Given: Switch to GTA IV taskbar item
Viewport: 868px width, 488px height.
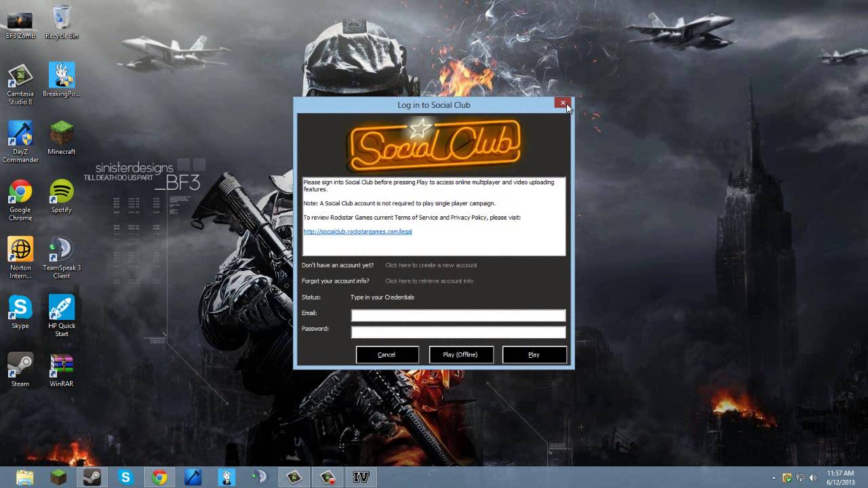Looking at the screenshot, I should (x=361, y=477).
